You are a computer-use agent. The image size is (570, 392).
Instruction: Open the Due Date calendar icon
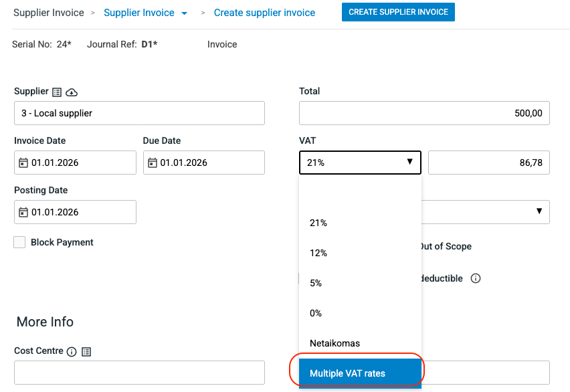[x=153, y=163]
